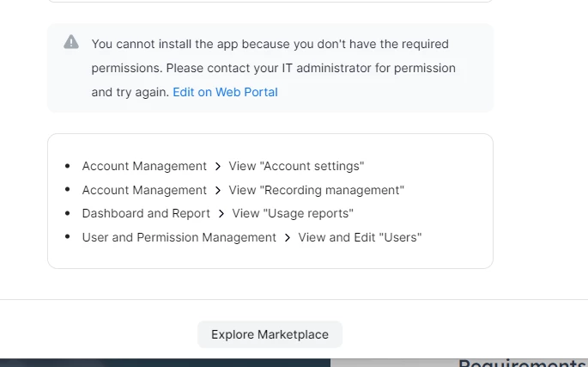Image resolution: width=588 pixels, height=367 pixels.
Task: Click the bullet beside the User and Permission Management row
Action: (68, 237)
